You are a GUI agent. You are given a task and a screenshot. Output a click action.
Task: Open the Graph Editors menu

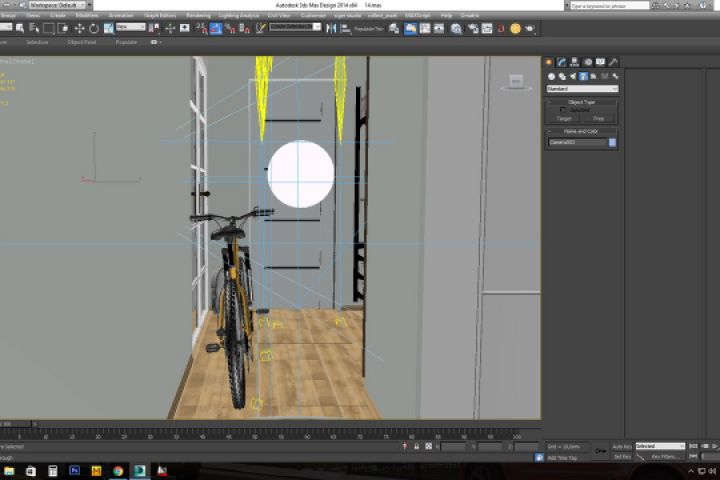pyautogui.click(x=160, y=16)
